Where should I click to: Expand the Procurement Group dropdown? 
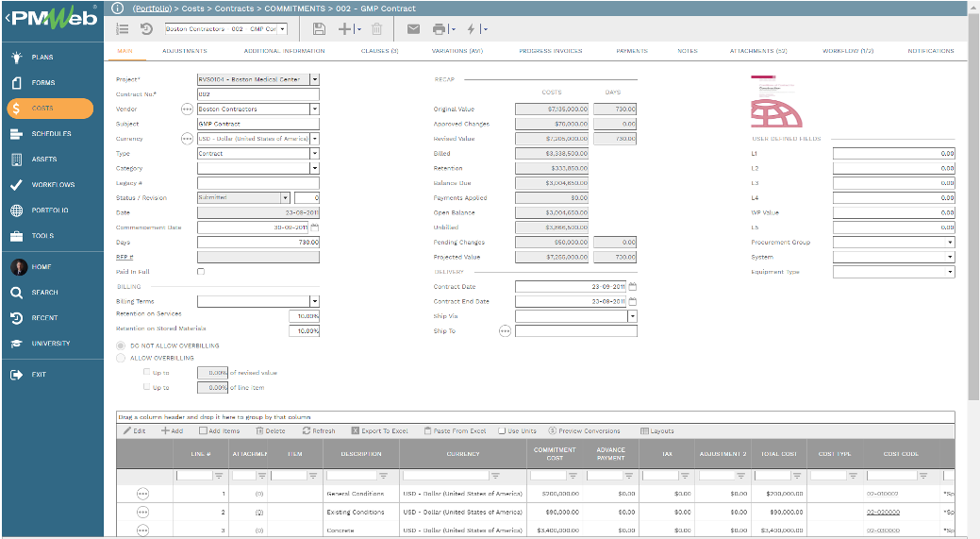point(950,242)
